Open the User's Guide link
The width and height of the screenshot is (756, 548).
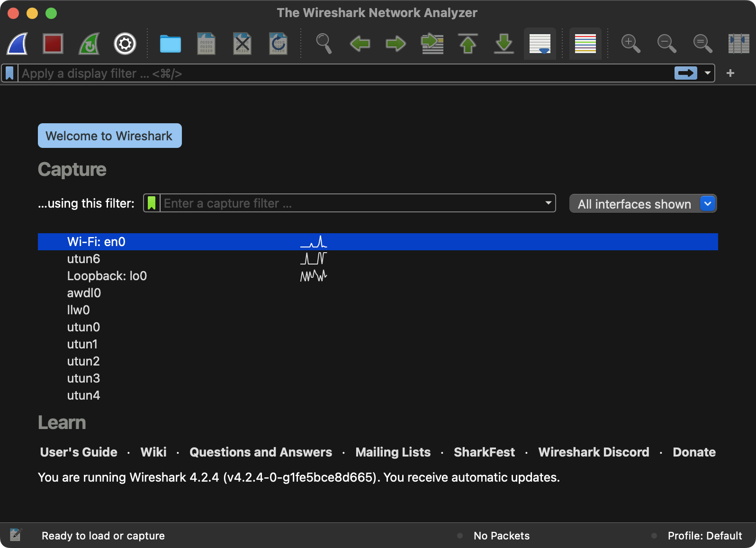pos(79,452)
